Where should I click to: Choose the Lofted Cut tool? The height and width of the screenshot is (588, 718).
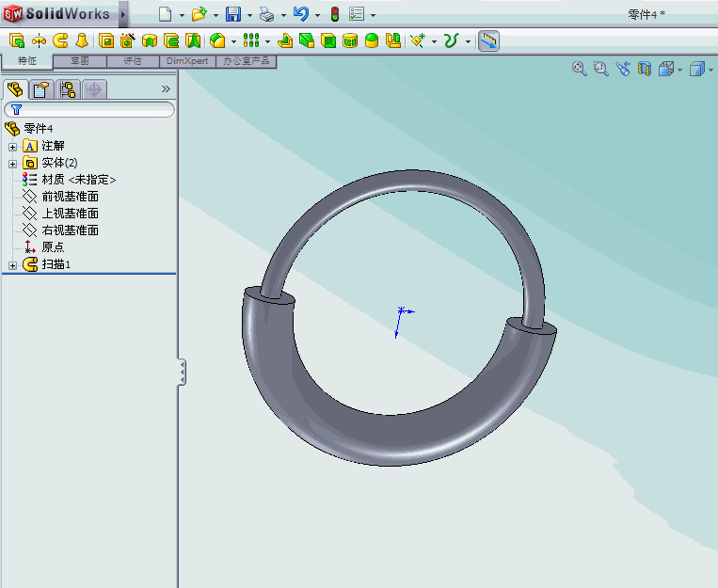pyautogui.click(x=193, y=40)
